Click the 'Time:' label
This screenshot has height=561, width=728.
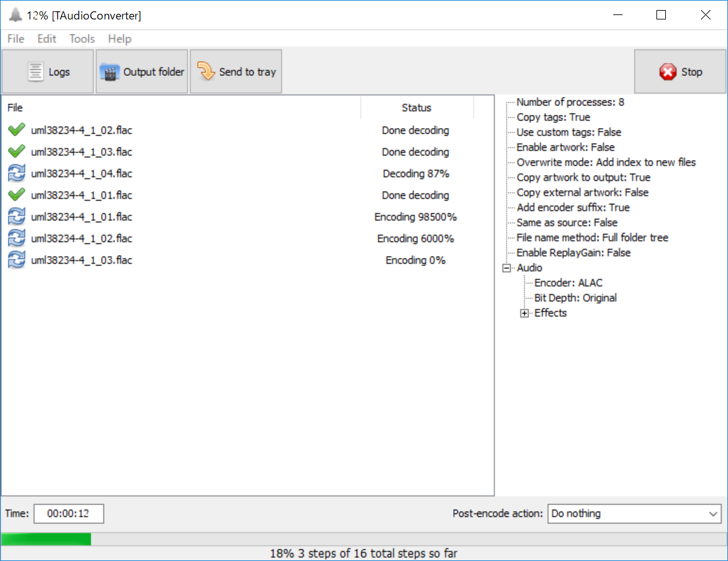pos(17,514)
